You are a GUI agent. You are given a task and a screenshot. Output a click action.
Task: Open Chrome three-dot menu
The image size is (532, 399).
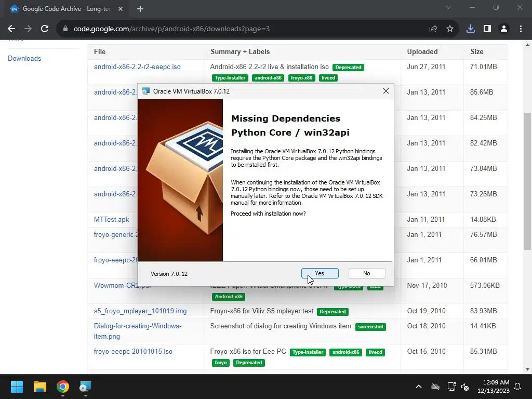coord(521,29)
